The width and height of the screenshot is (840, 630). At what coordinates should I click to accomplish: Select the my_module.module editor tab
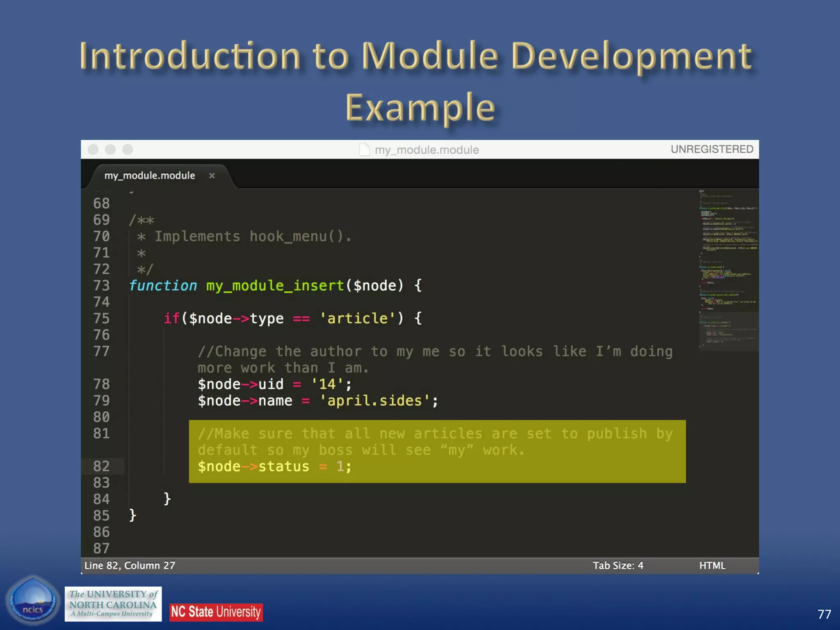150,176
